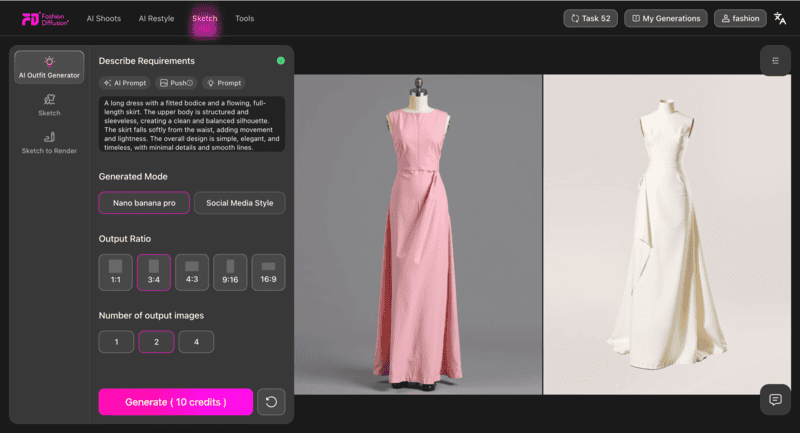Click the Generated Mode label

coord(133,176)
